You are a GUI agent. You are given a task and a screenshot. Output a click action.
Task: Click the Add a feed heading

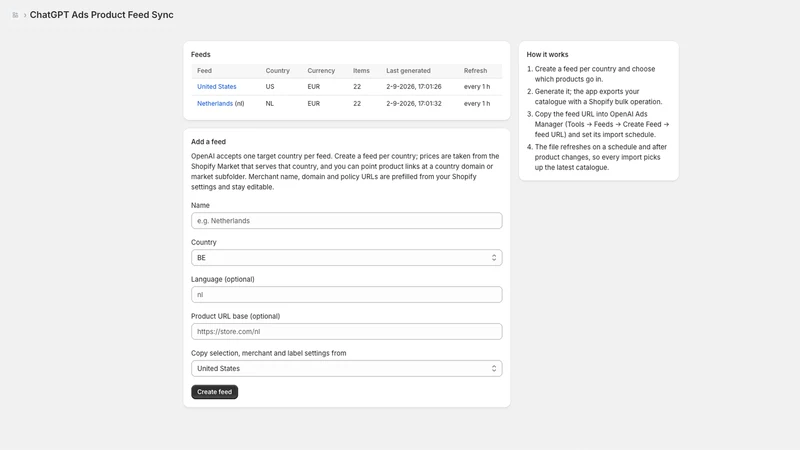208,142
